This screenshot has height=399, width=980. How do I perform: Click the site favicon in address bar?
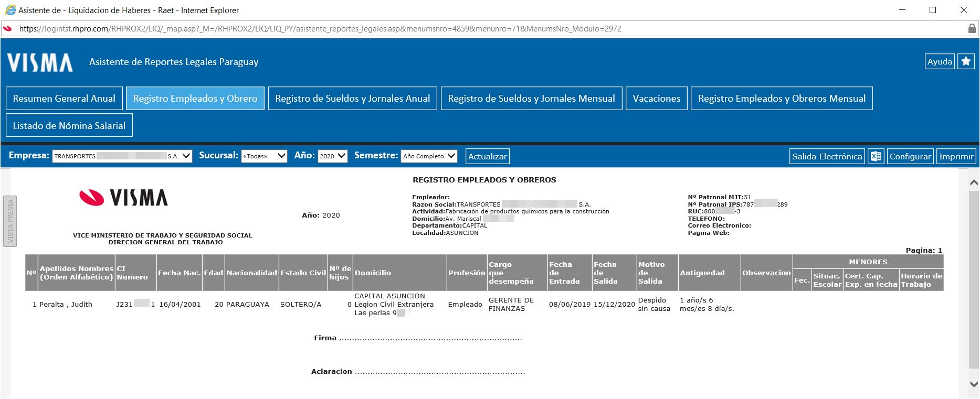point(7,28)
